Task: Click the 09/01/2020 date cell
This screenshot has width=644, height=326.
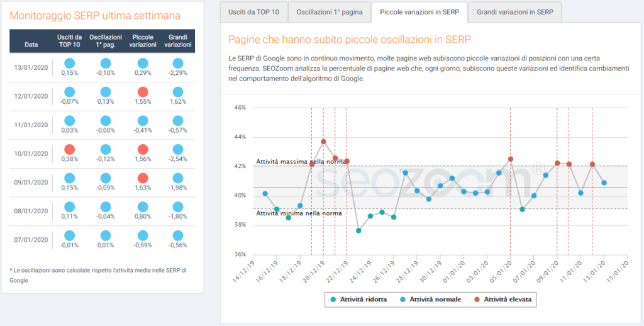Action: click(x=31, y=182)
